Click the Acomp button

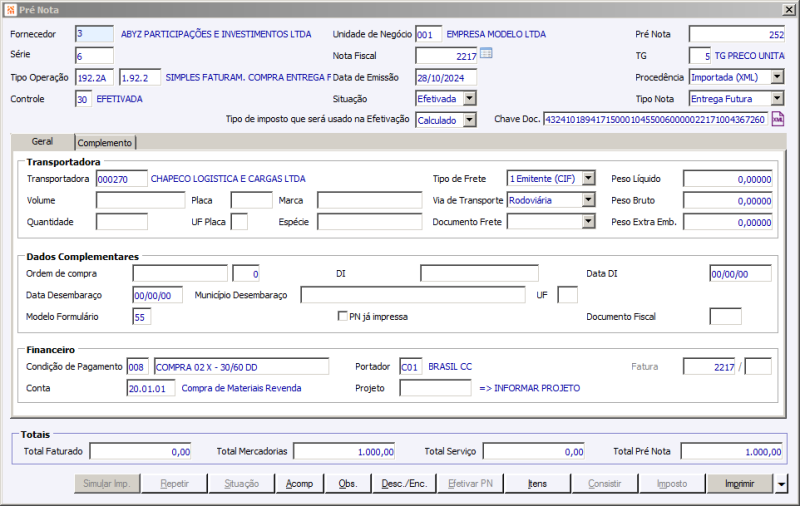point(299,484)
